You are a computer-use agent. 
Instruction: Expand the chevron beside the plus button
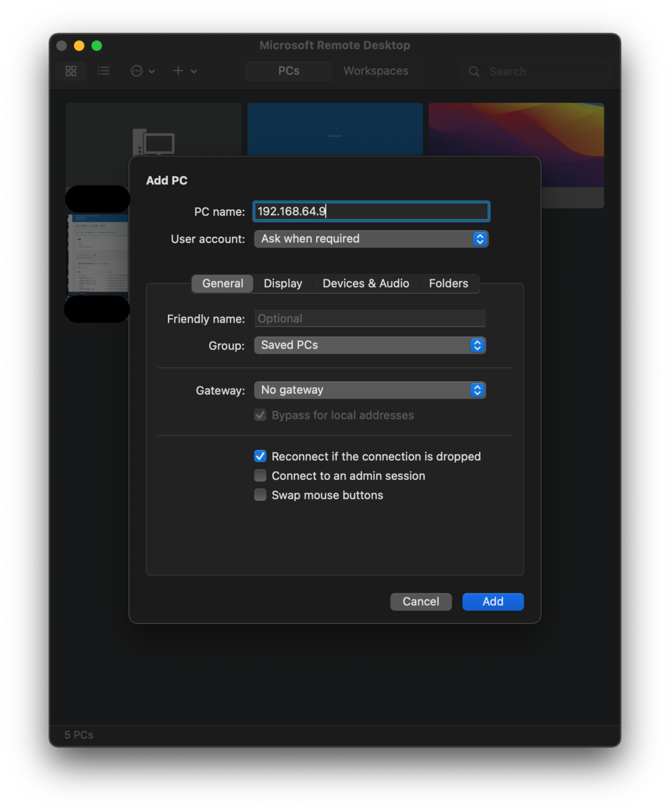[194, 71]
